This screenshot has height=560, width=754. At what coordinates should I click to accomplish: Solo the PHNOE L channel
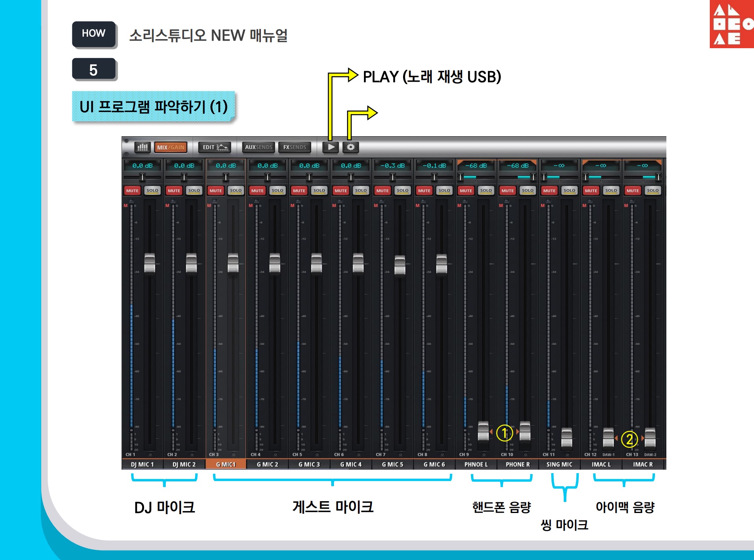click(x=486, y=191)
